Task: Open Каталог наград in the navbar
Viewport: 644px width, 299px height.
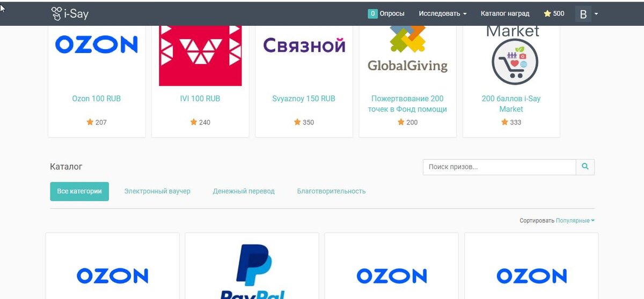Action: 505,13
